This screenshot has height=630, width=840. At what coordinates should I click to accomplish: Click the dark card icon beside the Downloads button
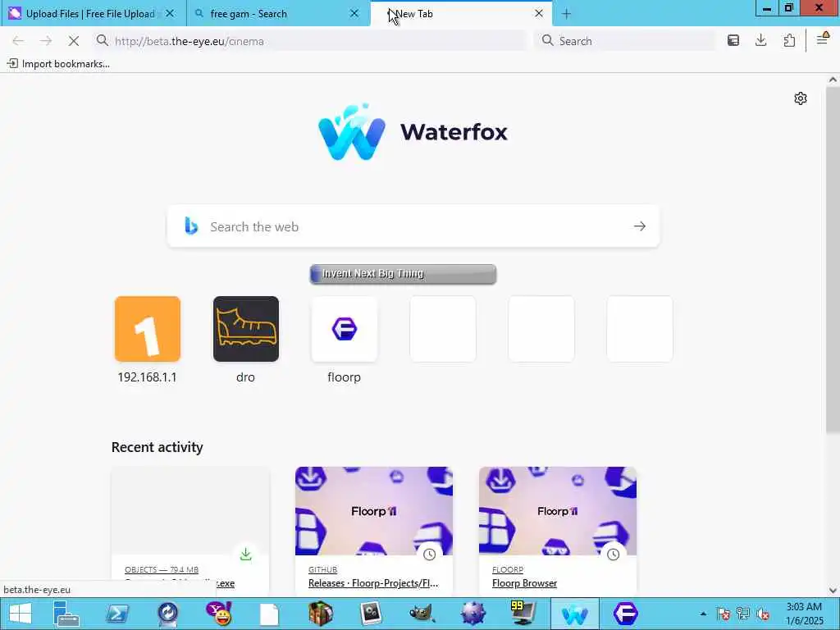733,41
